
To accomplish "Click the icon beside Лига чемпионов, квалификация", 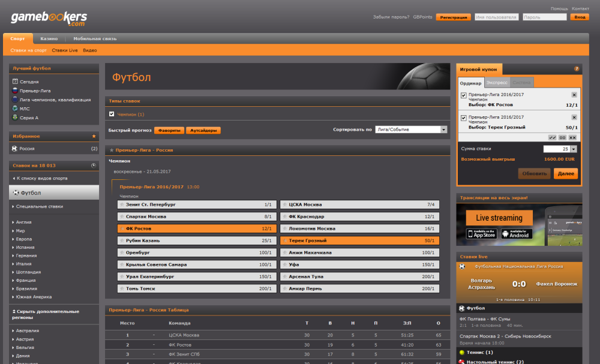I will click(x=15, y=100).
